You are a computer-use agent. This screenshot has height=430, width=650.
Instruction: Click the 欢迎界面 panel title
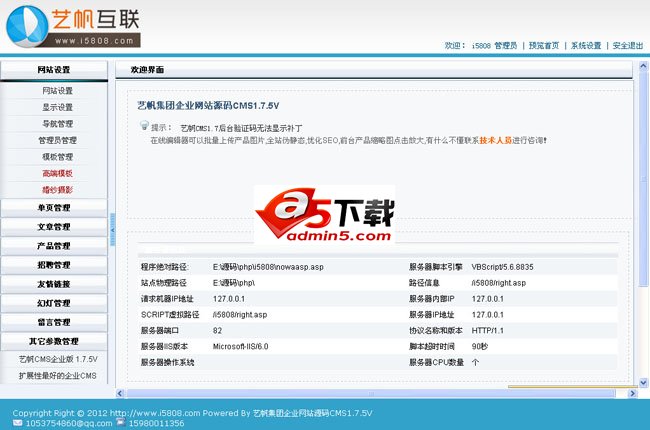click(x=147, y=70)
